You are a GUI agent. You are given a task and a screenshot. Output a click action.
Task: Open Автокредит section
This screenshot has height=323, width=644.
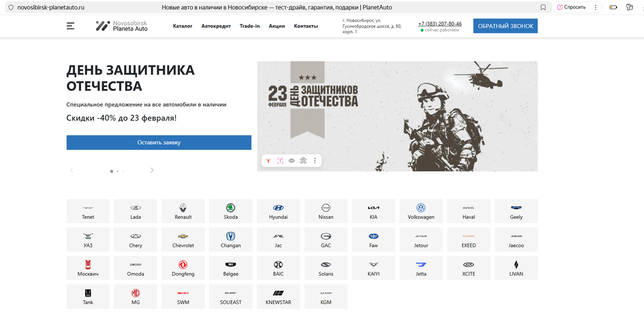coord(216,26)
